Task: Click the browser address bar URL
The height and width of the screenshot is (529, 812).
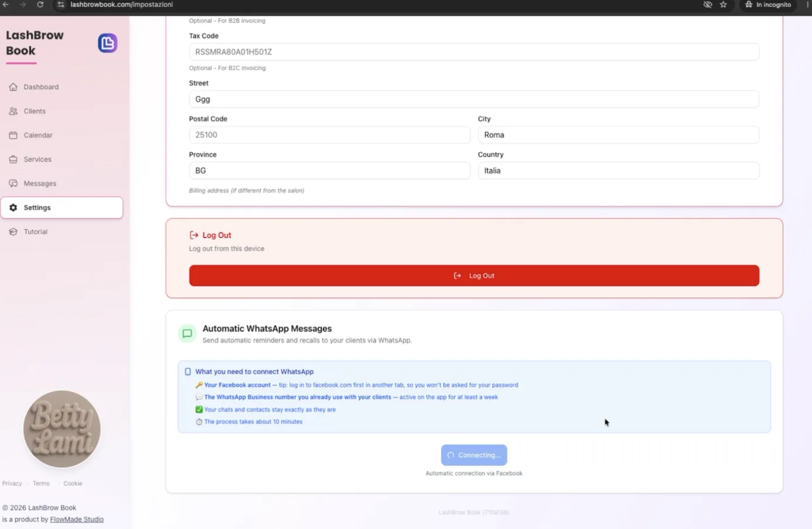Action: [x=122, y=5]
